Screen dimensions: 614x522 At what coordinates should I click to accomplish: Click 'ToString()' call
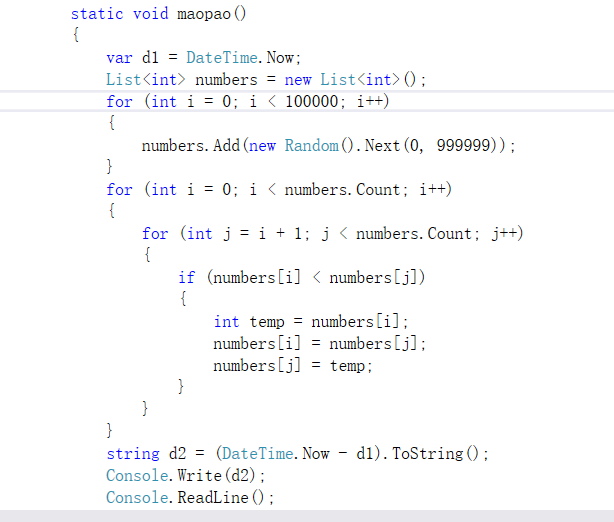[x=435, y=454]
